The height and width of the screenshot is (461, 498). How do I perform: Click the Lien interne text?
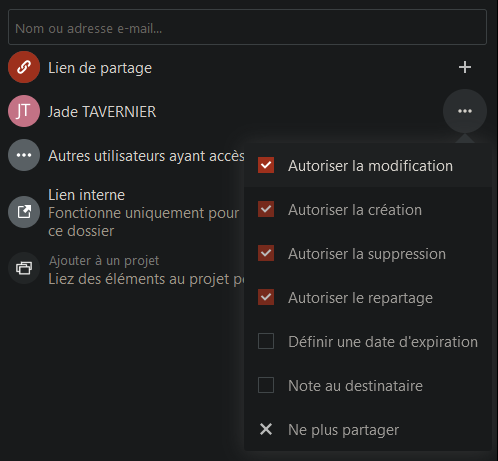pyautogui.click(x=86, y=195)
